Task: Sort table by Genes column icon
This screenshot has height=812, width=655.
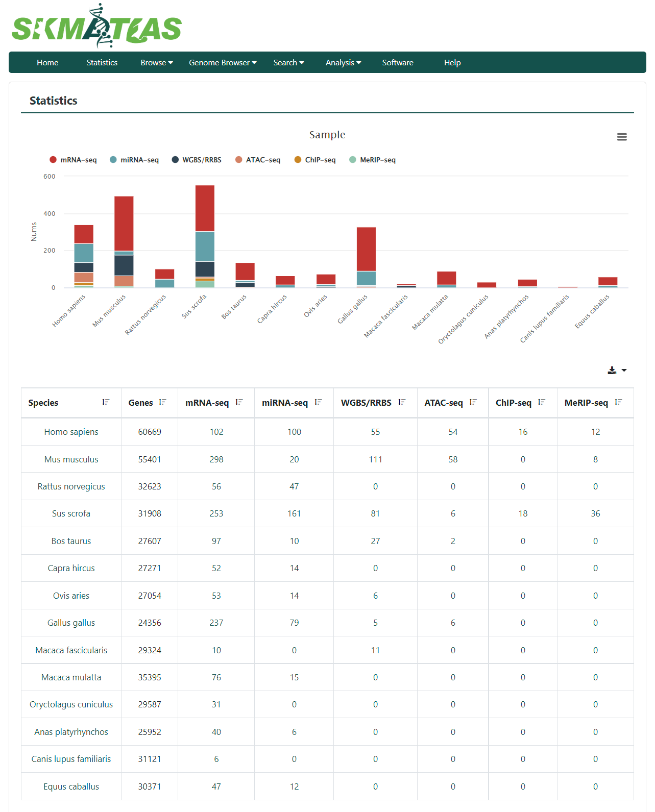Action: tap(162, 402)
